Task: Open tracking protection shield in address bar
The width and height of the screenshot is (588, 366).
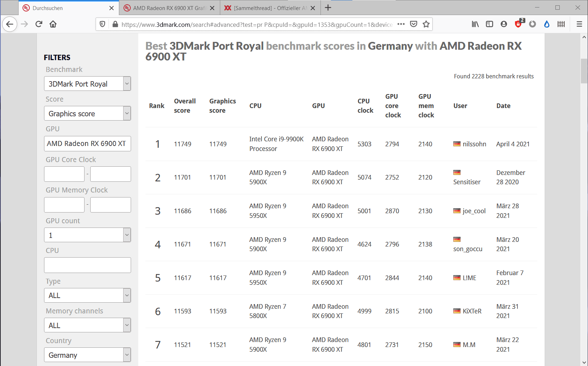Action: [102, 24]
